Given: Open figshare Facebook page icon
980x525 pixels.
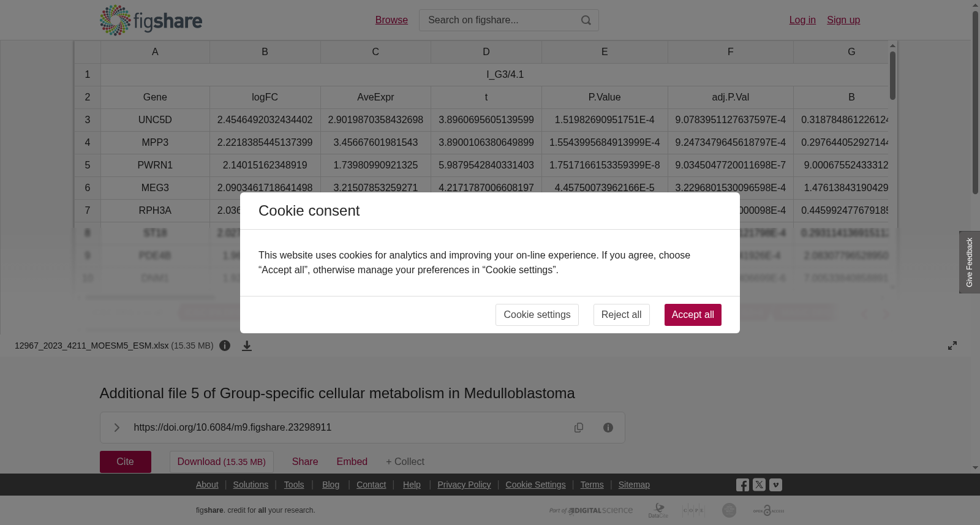Looking at the screenshot, I should click(742, 485).
